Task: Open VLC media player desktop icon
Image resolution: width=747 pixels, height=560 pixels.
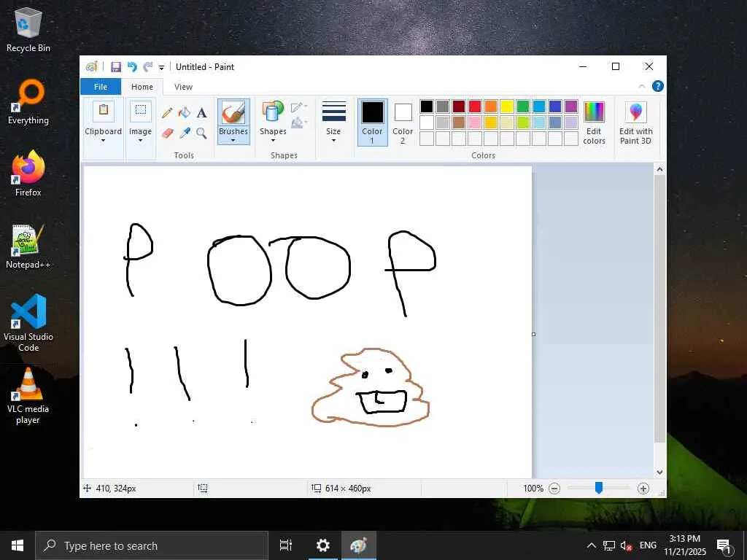Action: pos(28,395)
